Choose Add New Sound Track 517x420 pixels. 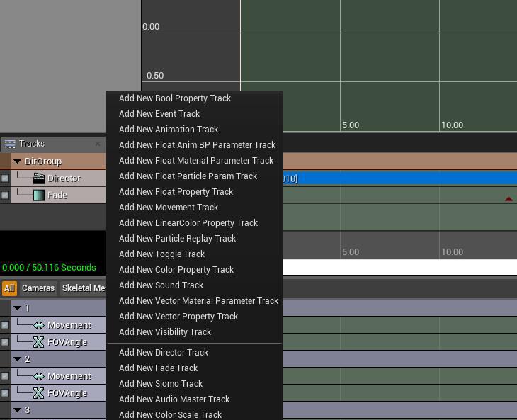click(x=194, y=285)
